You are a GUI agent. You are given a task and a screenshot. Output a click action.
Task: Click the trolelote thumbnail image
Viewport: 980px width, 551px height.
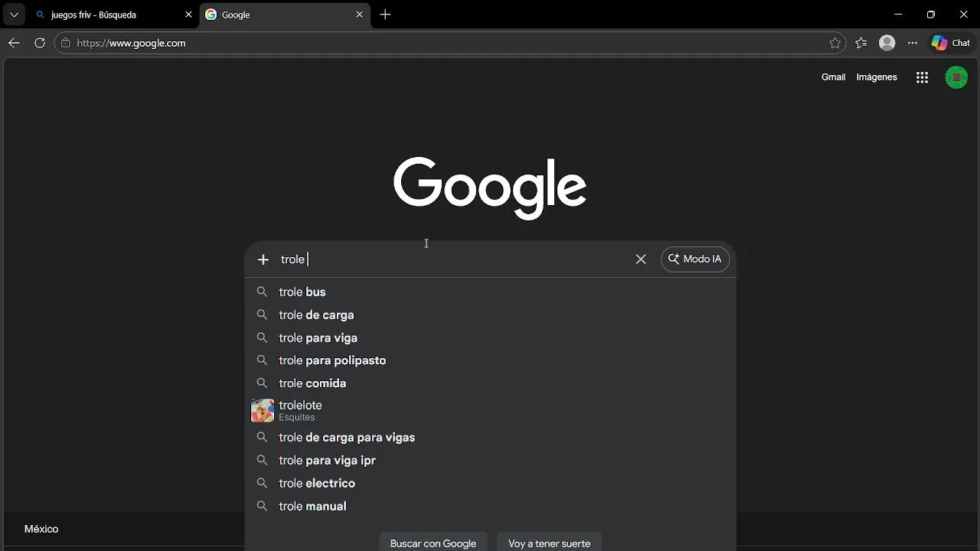[x=263, y=411]
